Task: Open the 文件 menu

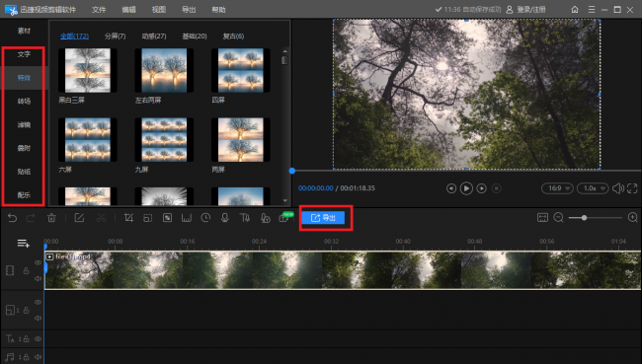Action: pos(99,10)
